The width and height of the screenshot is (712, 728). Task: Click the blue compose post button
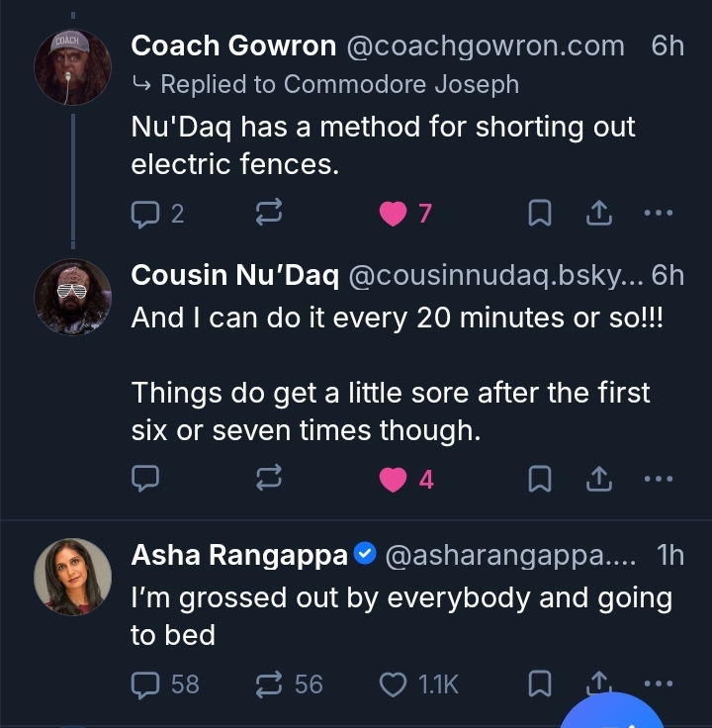click(x=611, y=714)
